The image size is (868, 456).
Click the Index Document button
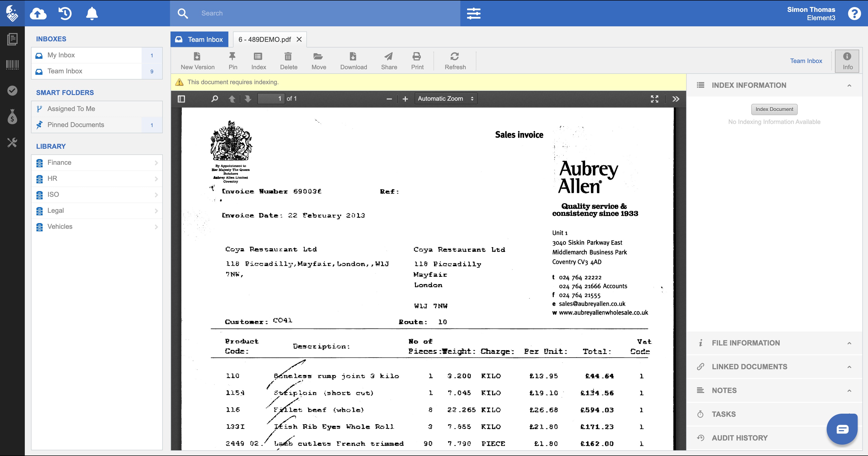coord(774,109)
